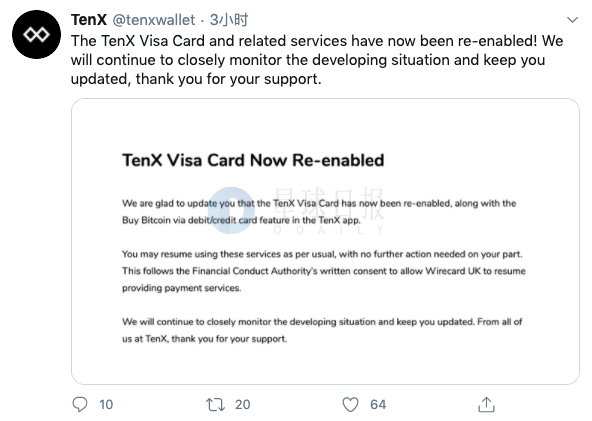Click the 'TenX Visa Card Now Re-enabled' heading
Image resolution: width=592 pixels, height=421 pixels.
pos(253,160)
